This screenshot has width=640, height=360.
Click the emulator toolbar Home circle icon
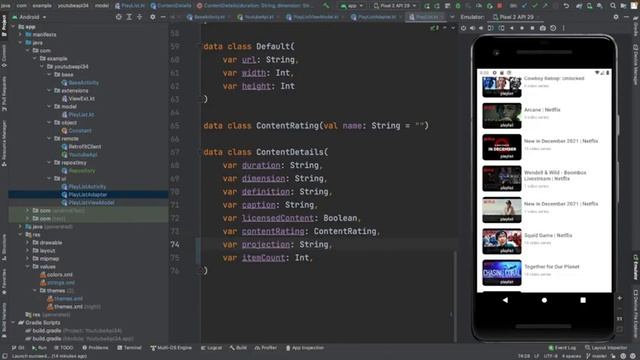tap(522, 28)
